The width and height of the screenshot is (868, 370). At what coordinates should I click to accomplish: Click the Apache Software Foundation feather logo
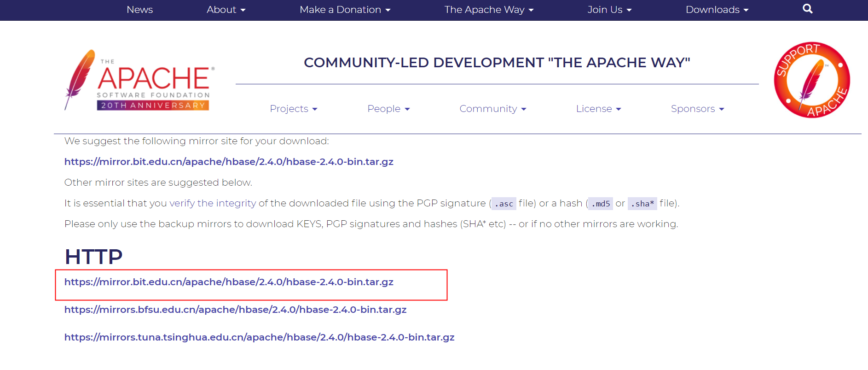(x=139, y=80)
